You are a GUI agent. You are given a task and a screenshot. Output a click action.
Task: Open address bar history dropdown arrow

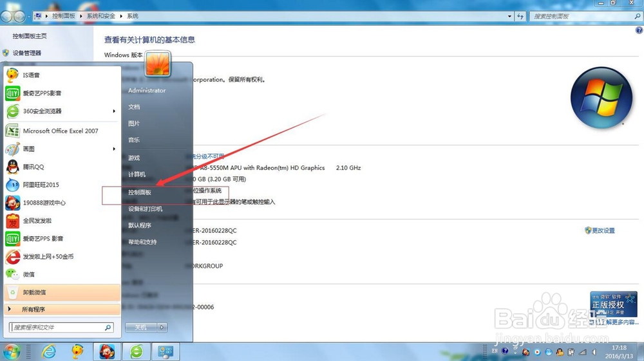[509, 16]
